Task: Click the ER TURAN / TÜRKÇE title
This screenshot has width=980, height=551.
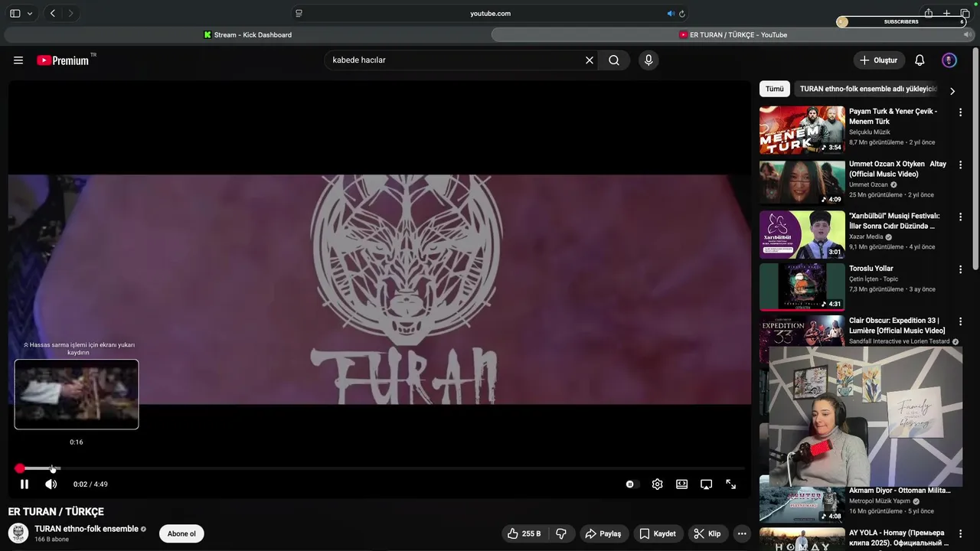Action: pos(56,511)
